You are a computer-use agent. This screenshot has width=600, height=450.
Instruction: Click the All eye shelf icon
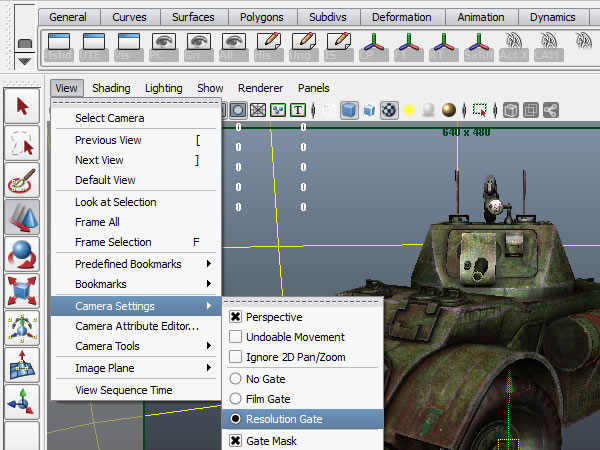234,47
